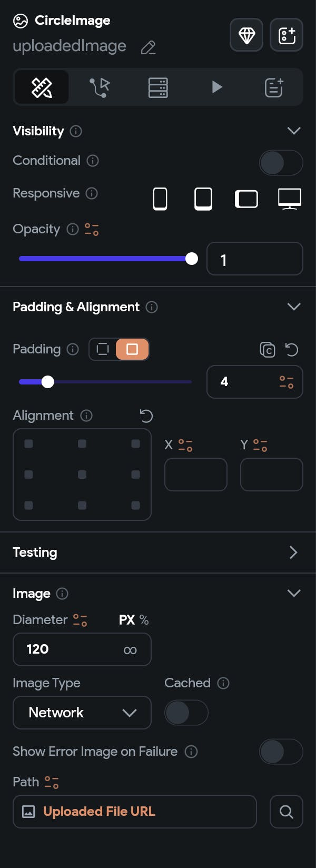Image resolution: width=316 pixels, height=868 pixels.
Task: Switch to the Actions tab with cursor icon
Action: (100, 87)
